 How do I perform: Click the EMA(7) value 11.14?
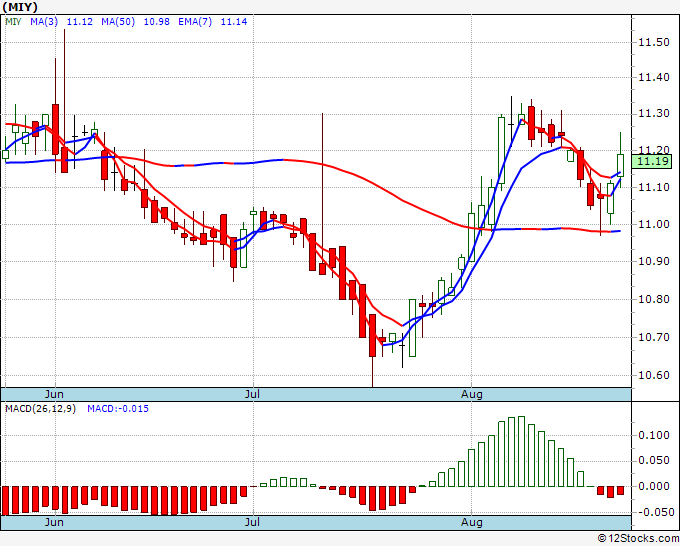(234, 22)
